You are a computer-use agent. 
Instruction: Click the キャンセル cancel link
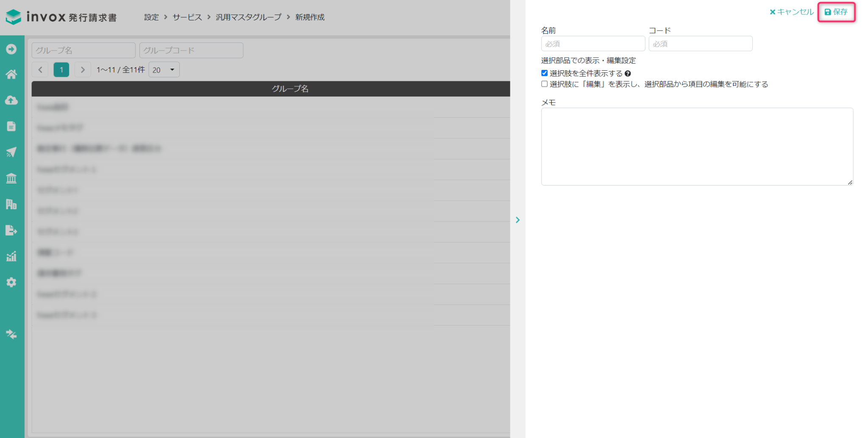tap(791, 12)
